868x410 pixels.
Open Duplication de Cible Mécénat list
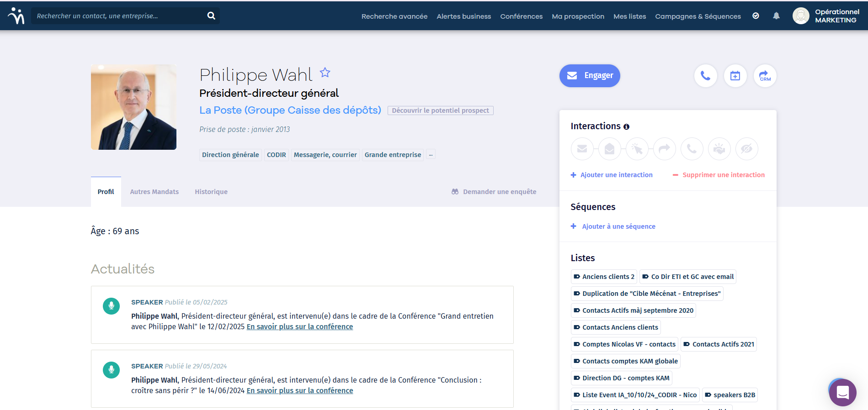tap(647, 294)
